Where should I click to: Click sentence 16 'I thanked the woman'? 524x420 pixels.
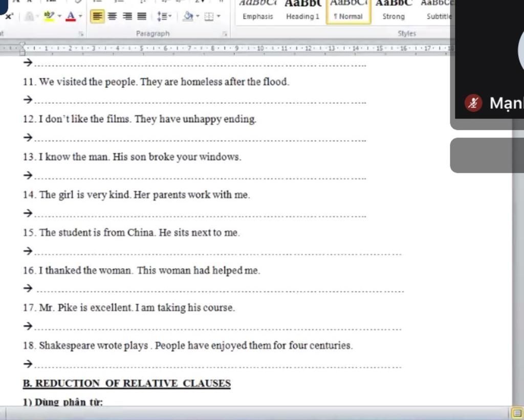pos(141,270)
